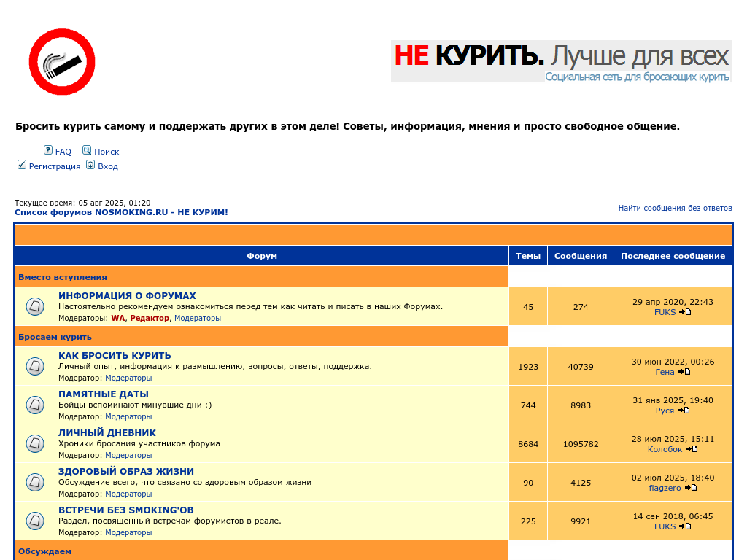Image resolution: width=747 pixels, height=560 pixels.
Task: Click folder icon of КАК БРОСИТЬ КУРИТЬ
Action: pyautogui.click(x=35, y=366)
